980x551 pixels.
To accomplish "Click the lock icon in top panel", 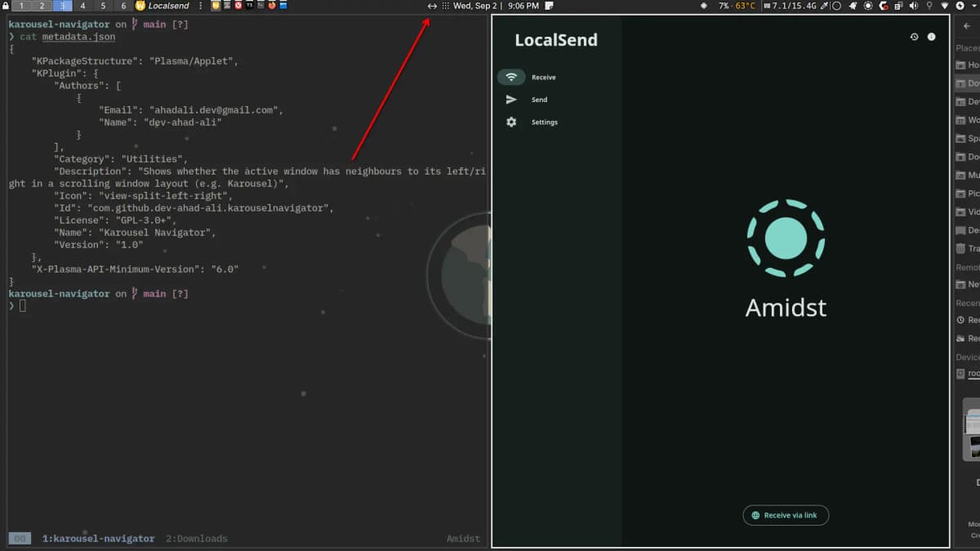I will point(5,6).
